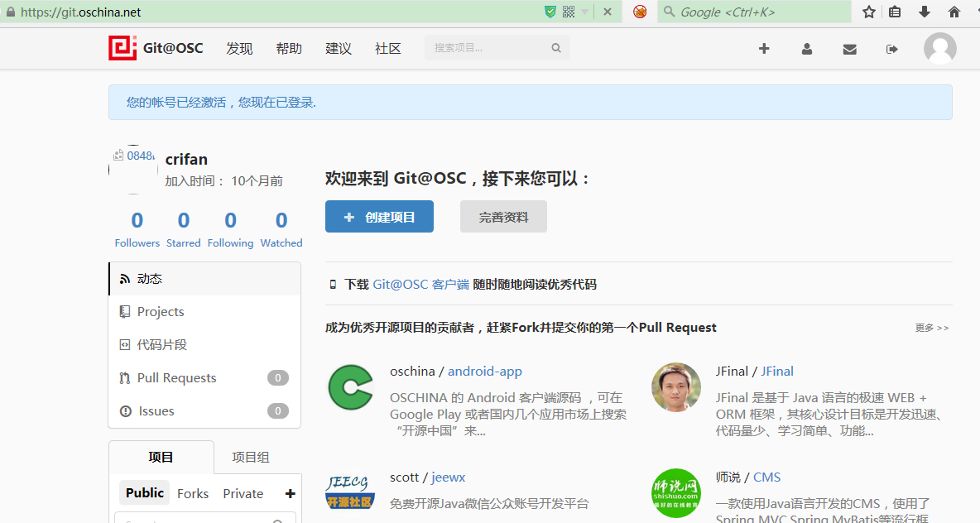Click the plus icon in the top navigation
This screenshot has height=523, width=980.
(x=764, y=49)
